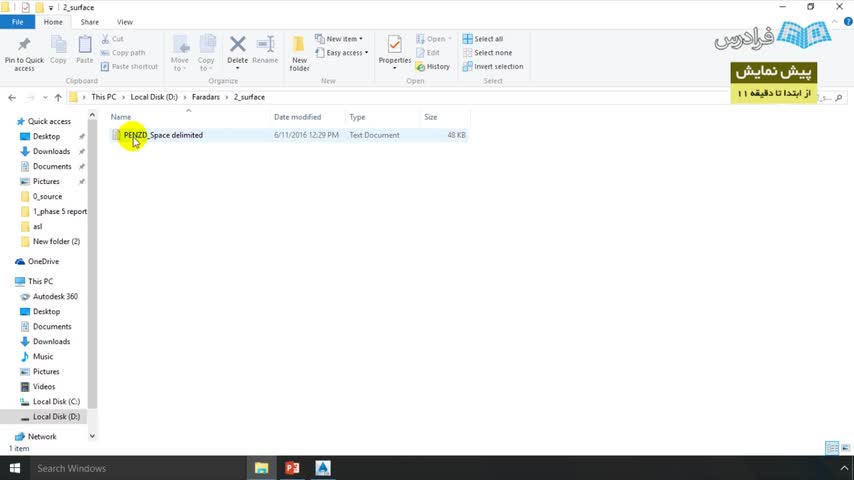
Task: Open file History
Action: point(433,66)
